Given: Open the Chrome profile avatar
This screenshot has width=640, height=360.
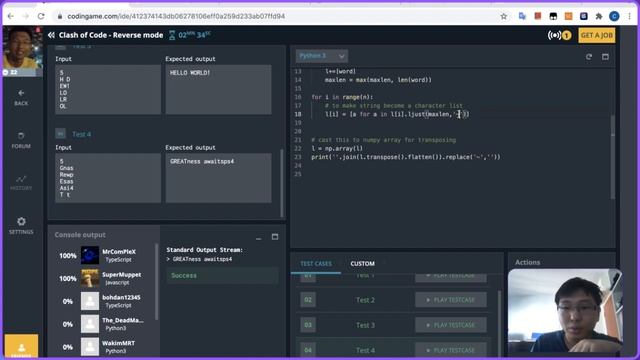Looking at the screenshot, I should point(614,16).
